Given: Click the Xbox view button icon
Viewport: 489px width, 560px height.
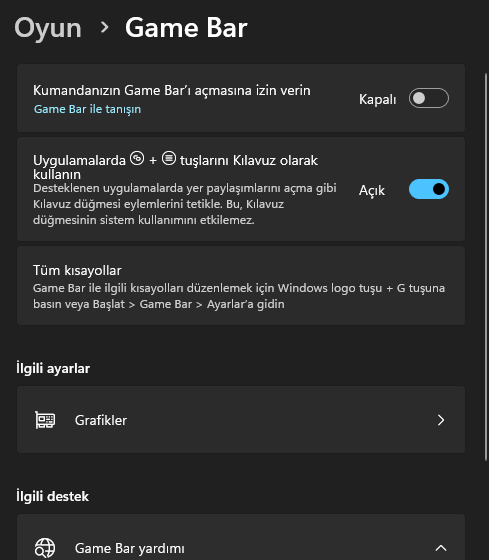Looking at the screenshot, I should (x=137, y=158).
